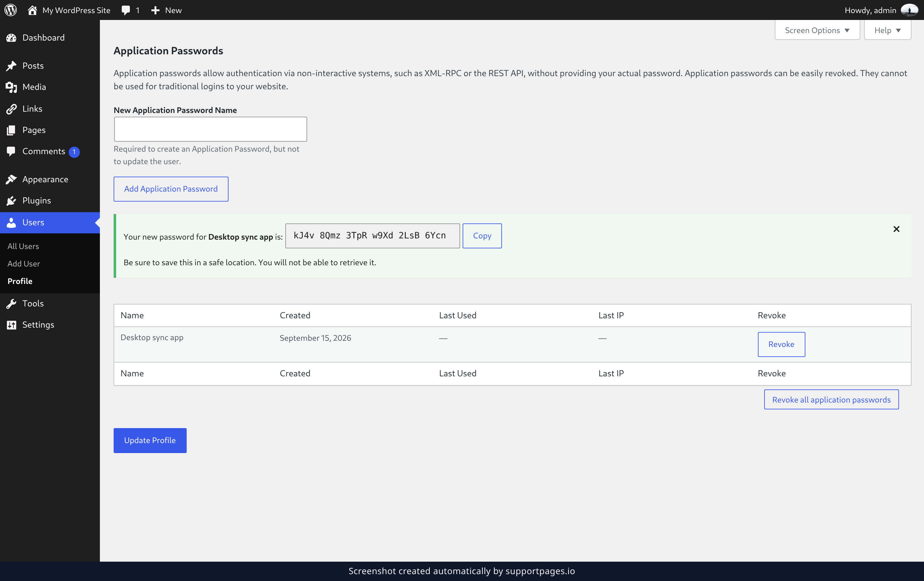Open Profile submenu item

pyautogui.click(x=20, y=281)
